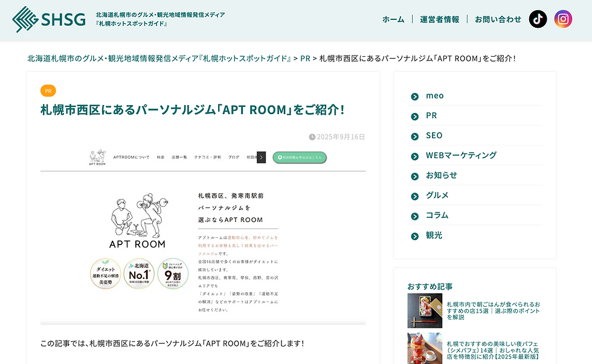Select the グルメ category
Image resolution: width=592 pixels, height=364 pixels.
[437, 196]
